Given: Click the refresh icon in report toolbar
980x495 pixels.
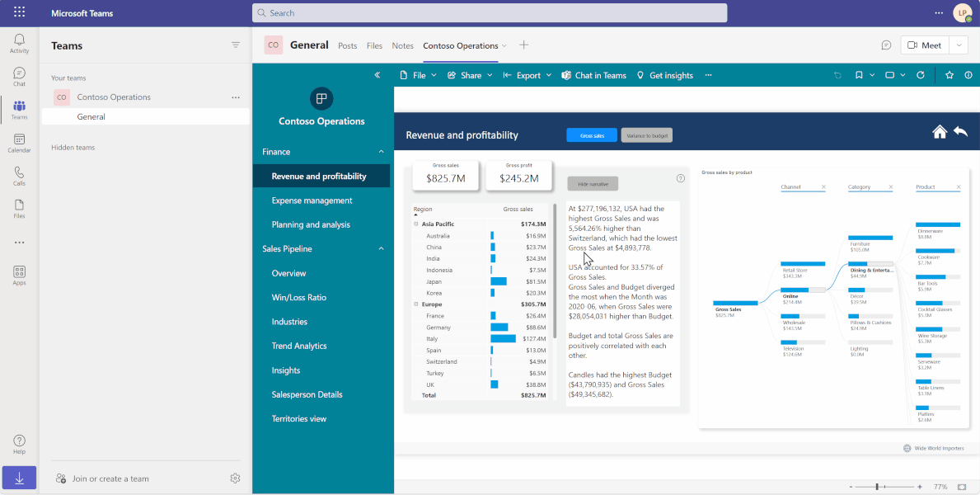Looking at the screenshot, I should pos(920,75).
